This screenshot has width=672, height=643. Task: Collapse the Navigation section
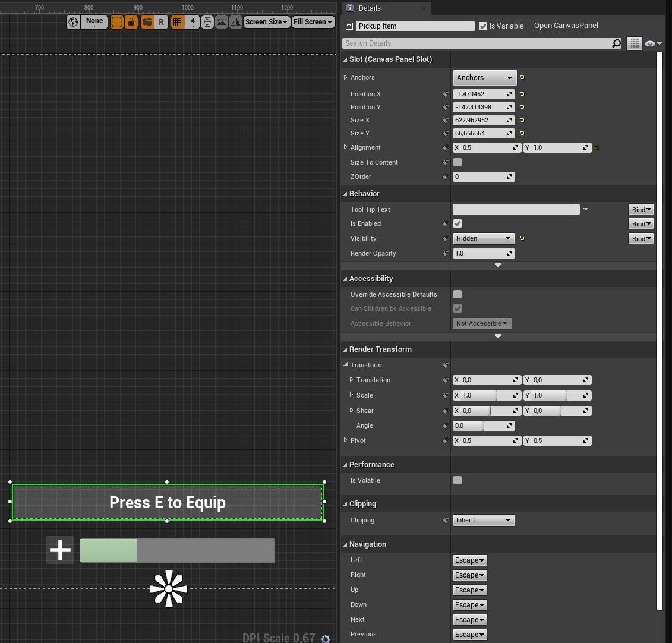345,544
